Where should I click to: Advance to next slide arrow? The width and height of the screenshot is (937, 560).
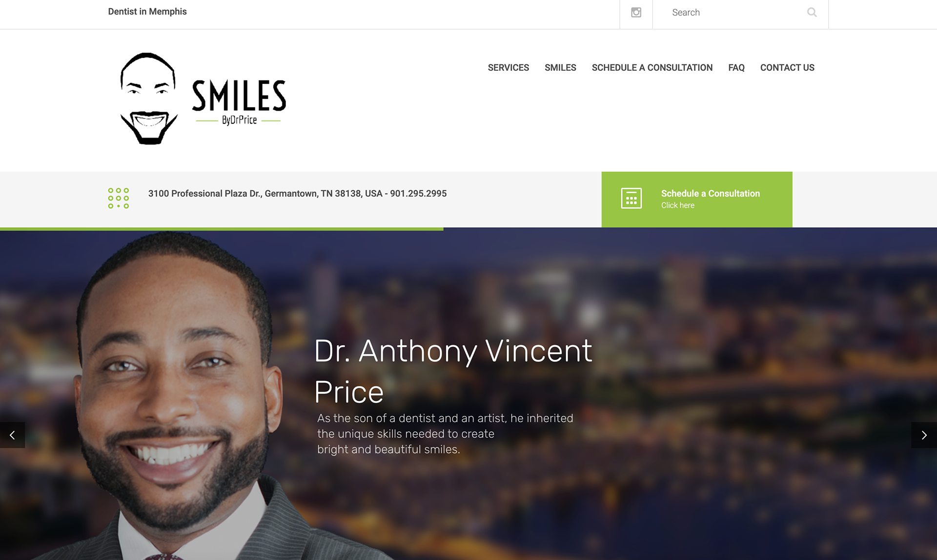click(x=924, y=435)
